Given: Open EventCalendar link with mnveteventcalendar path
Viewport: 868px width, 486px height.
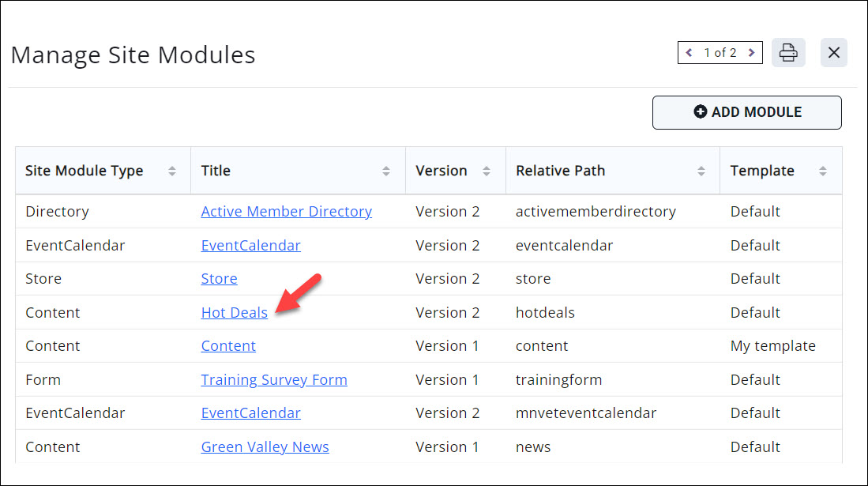Looking at the screenshot, I should [x=250, y=413].
